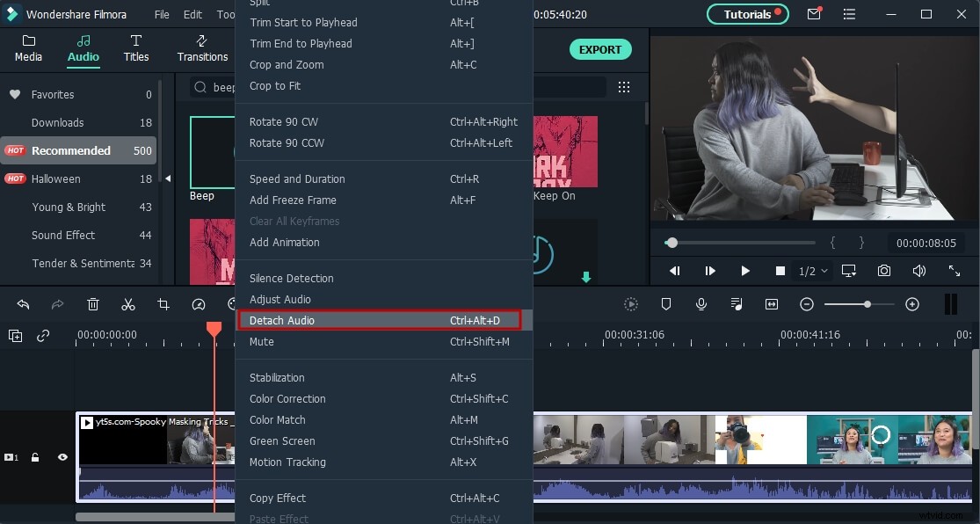Toggle the eye icon to hide the video track
Viewport: 980px width, 524px height.
62,457
